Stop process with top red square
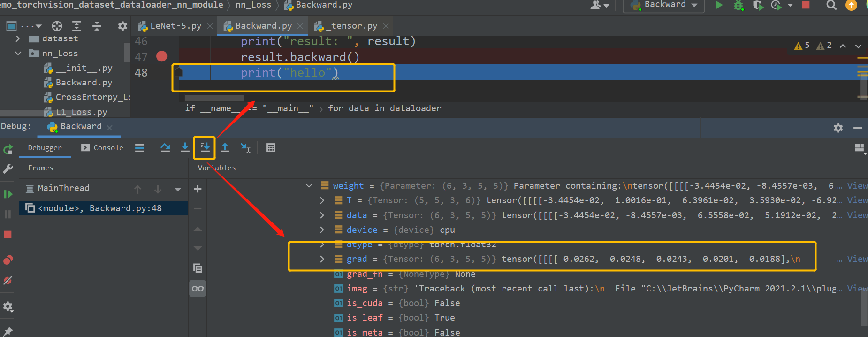Image resolution: width=868 pixels, height=337 pixels. click(x=806, y=5)
